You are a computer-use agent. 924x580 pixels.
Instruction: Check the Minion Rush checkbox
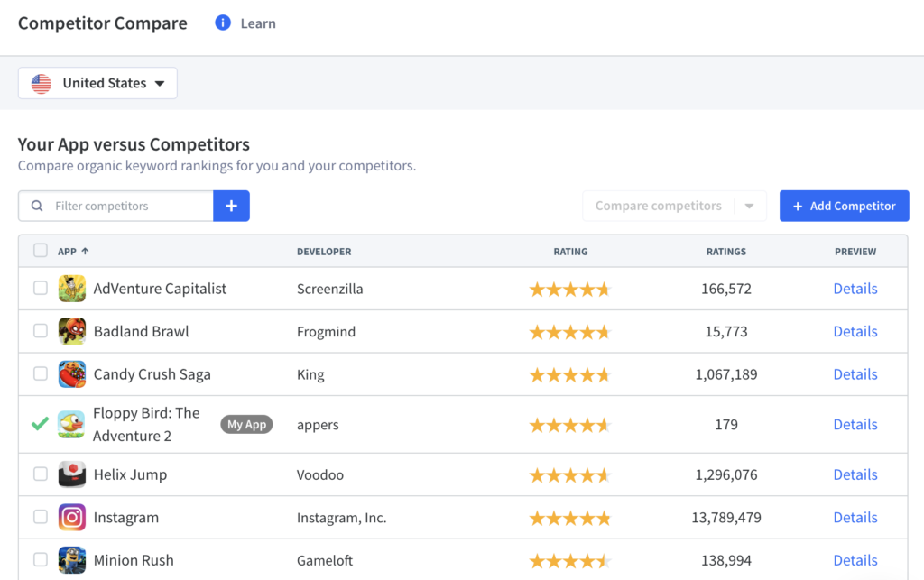(41, 559)
